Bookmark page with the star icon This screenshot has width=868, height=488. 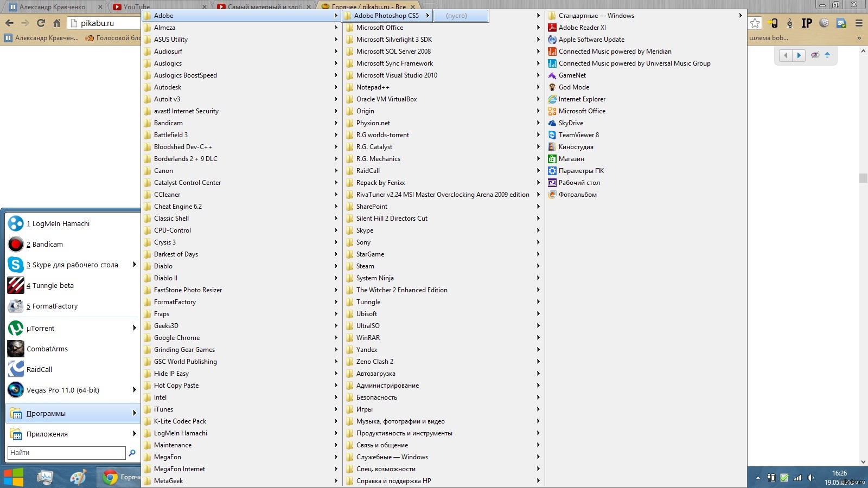coord(755,23)
